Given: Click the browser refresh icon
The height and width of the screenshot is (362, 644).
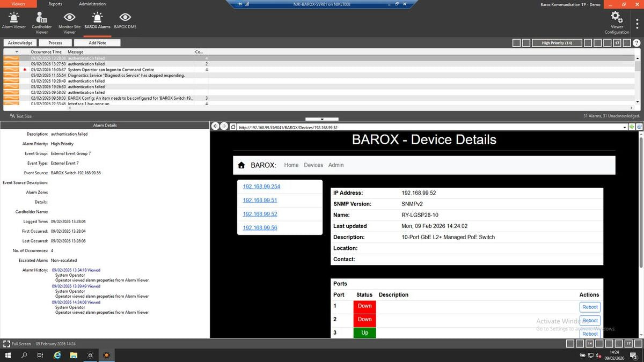Looking at the screenshot, I should click(x=639, y=127).
